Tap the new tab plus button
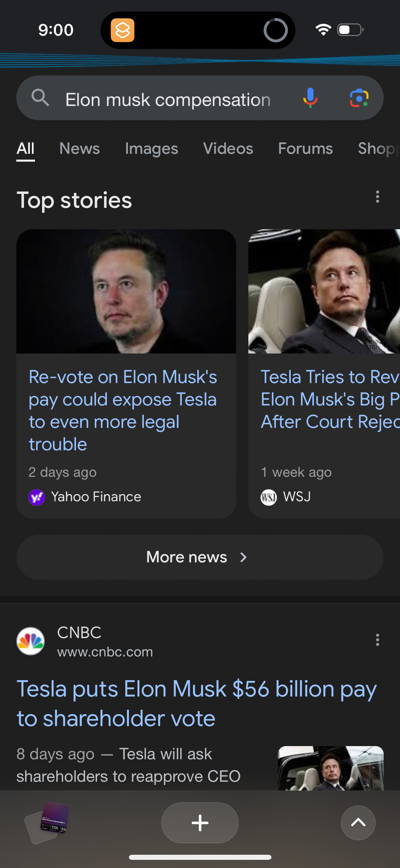 point(200,822)
